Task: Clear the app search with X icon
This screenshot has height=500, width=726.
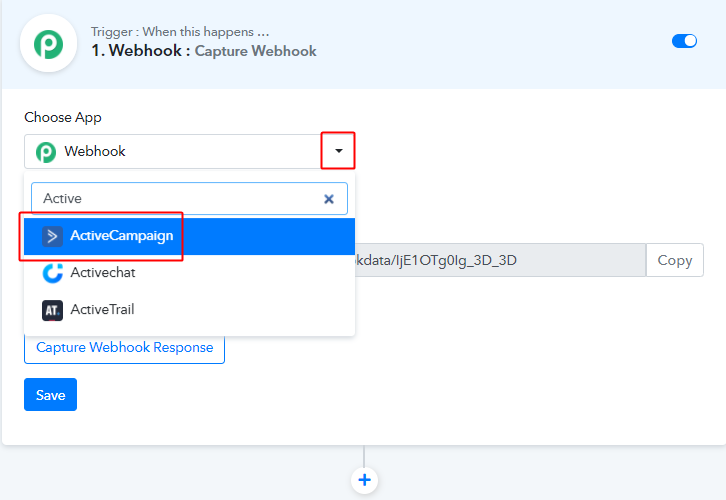Action: (329, 199)
